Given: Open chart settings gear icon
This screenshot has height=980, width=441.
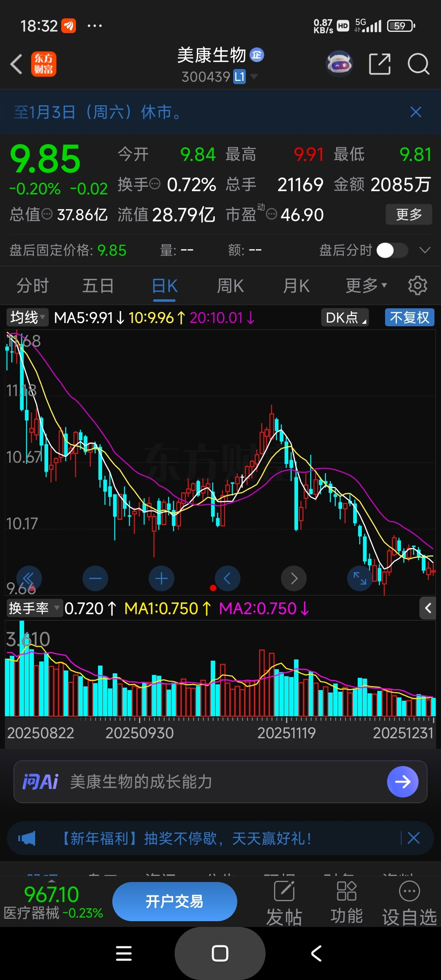Looking at the screenshot, I should pos(417,285).
